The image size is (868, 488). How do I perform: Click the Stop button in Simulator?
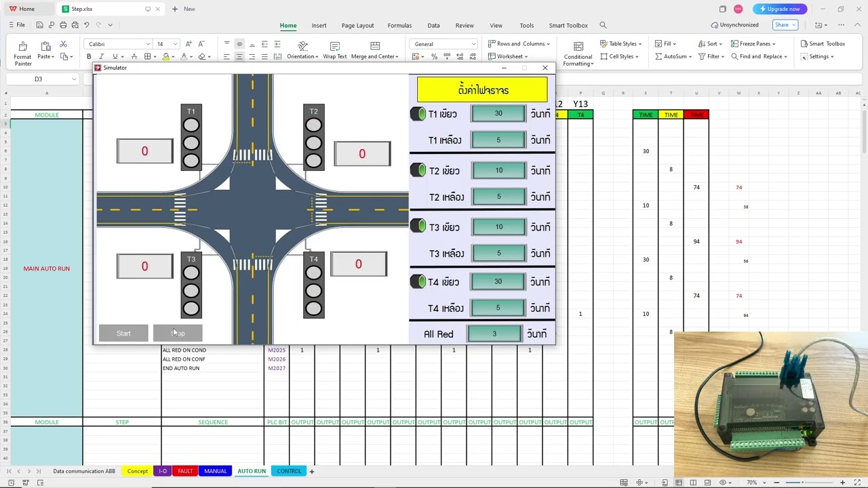pyautogui.click(x=178, y=333)
